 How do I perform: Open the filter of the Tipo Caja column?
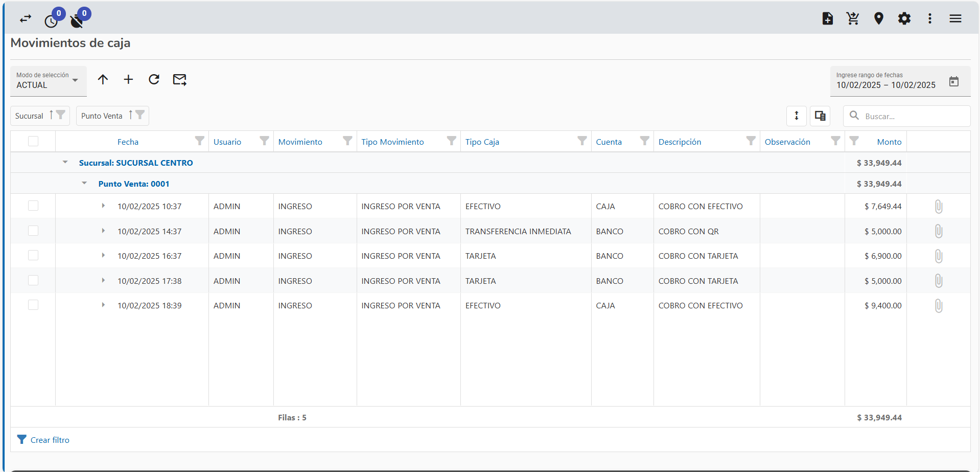point(582,141)
